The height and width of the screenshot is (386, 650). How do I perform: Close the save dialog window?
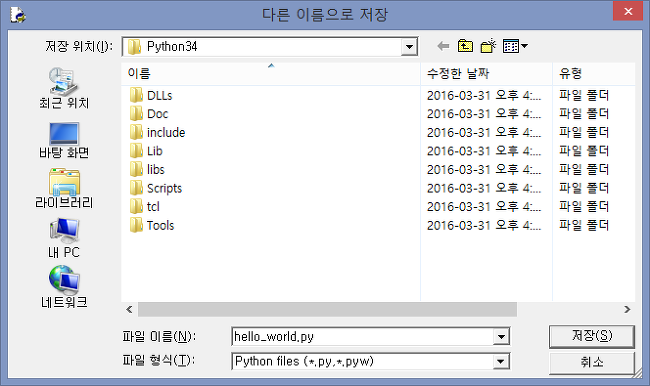click(628, 11)
